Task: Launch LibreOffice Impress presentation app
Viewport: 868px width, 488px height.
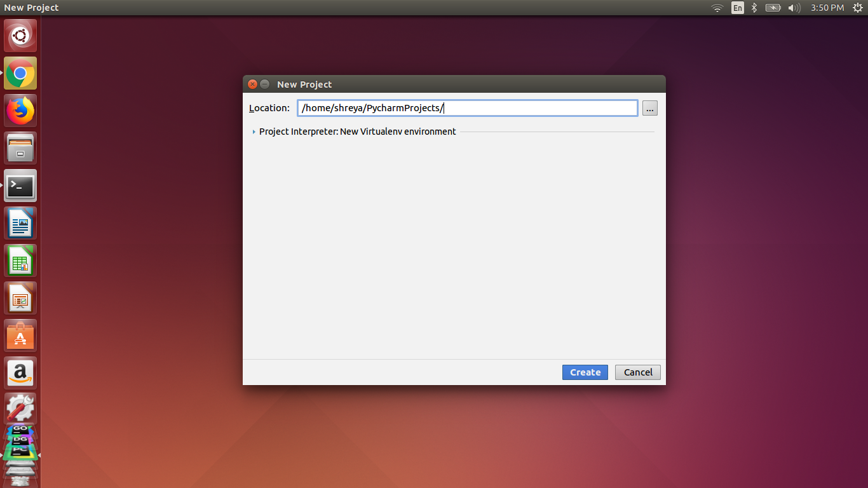Action: 20,298
